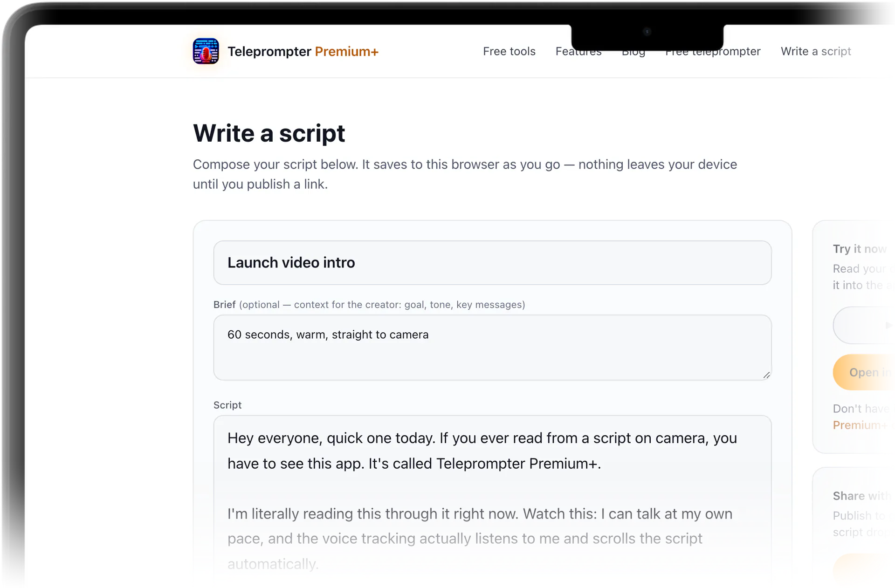Click the 'Compose your script below' description text
The width and height of the screenshot is (895, 588).
point(465,174)
